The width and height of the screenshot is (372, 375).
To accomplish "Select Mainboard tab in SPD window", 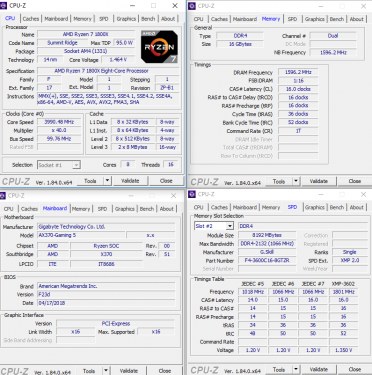I will 245,207.
